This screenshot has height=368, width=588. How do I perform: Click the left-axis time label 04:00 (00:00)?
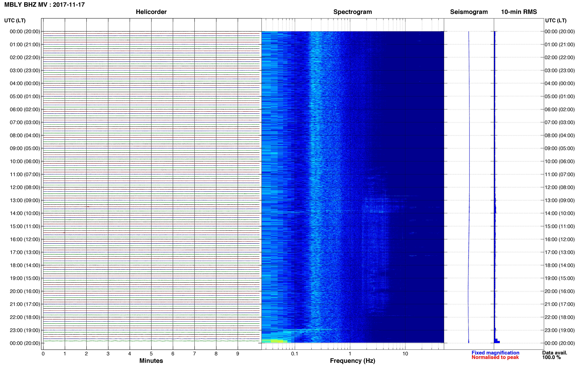coord(25,83)
